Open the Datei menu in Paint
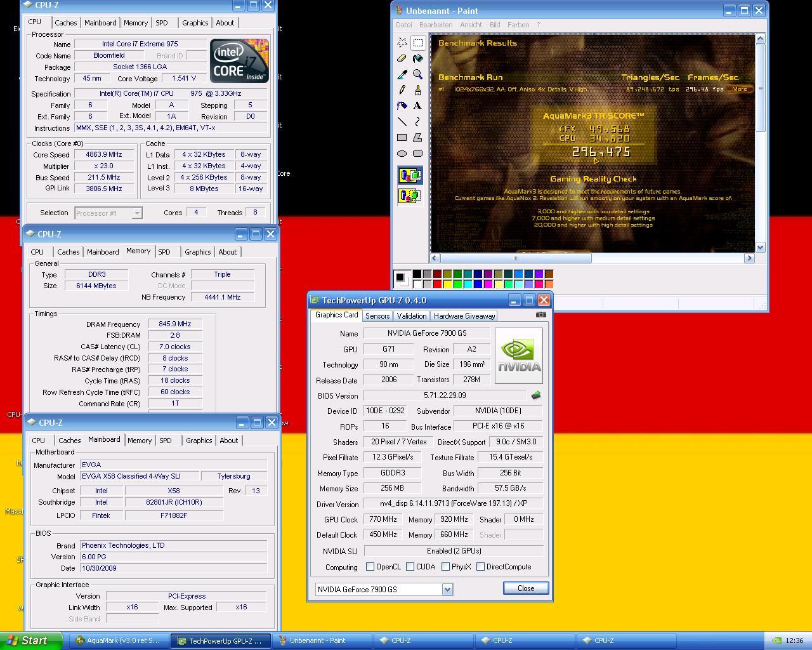Screen dimensions: 812x650 pos(404,25)
